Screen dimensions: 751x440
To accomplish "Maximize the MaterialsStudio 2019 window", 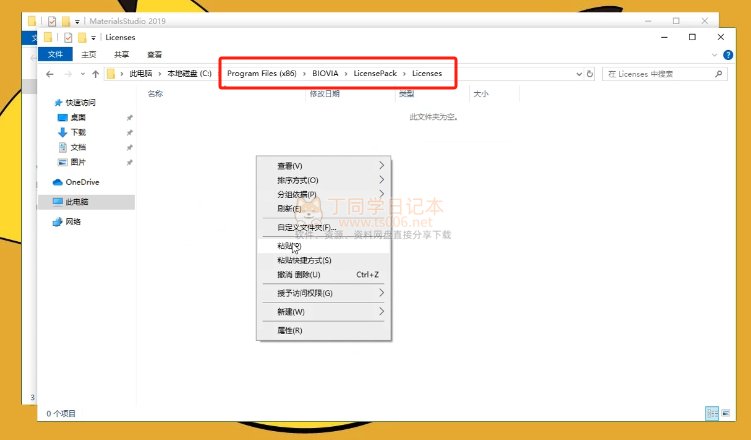I will 676,21.
